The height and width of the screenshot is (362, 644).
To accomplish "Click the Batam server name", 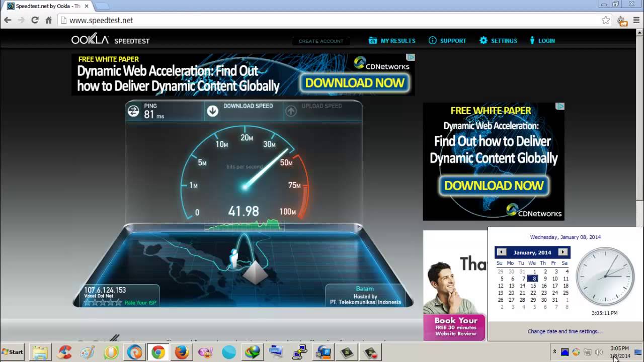I will point(365,289).
